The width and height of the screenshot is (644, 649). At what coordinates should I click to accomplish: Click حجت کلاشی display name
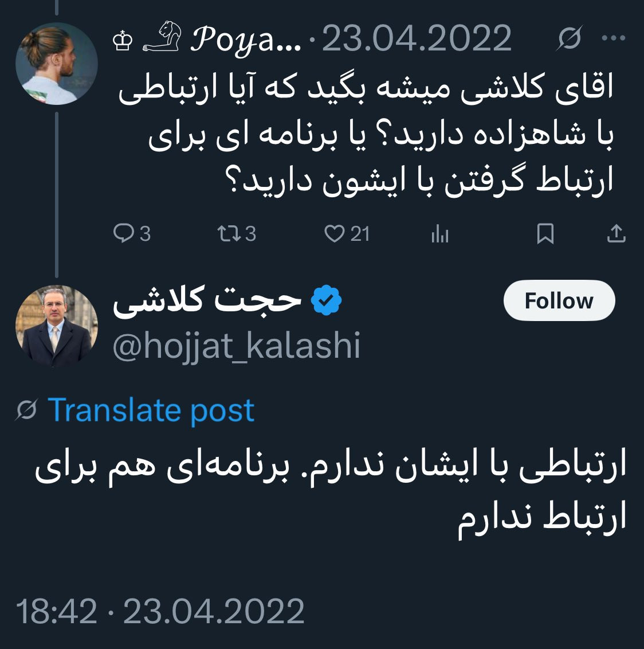(x=207, y=300)
